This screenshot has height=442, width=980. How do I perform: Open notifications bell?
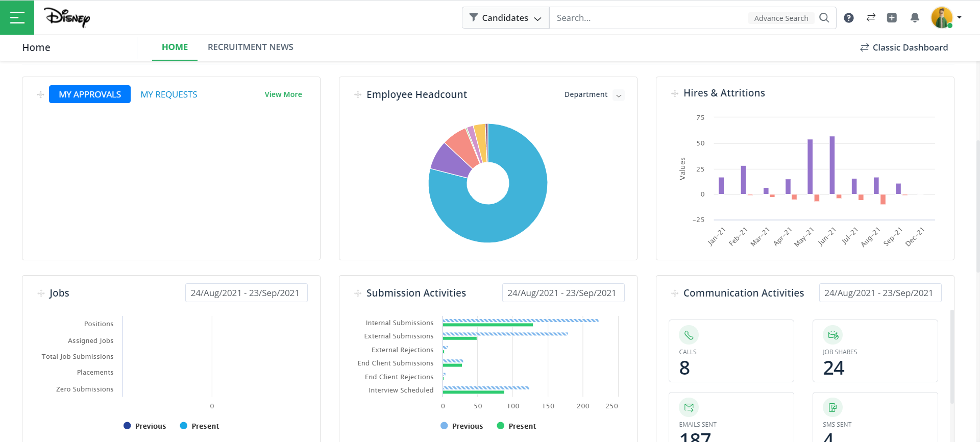coord(915,18)
